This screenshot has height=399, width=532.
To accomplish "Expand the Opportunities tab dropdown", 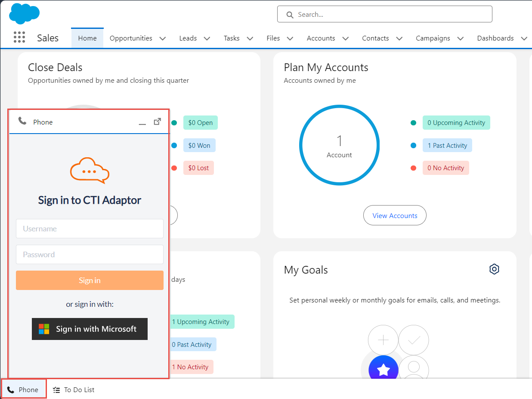I will pyautogui.click(x=162, y=38).
